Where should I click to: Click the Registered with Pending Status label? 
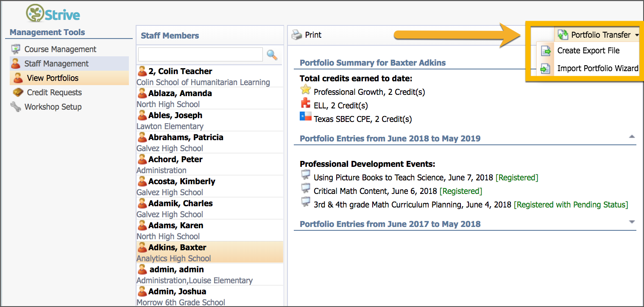[x=571, y=205]
